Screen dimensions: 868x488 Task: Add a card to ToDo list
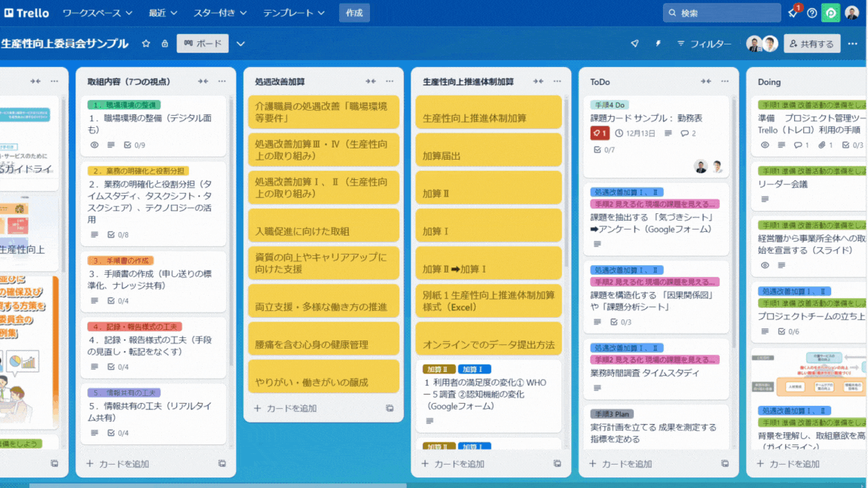(x=621, y=464)
